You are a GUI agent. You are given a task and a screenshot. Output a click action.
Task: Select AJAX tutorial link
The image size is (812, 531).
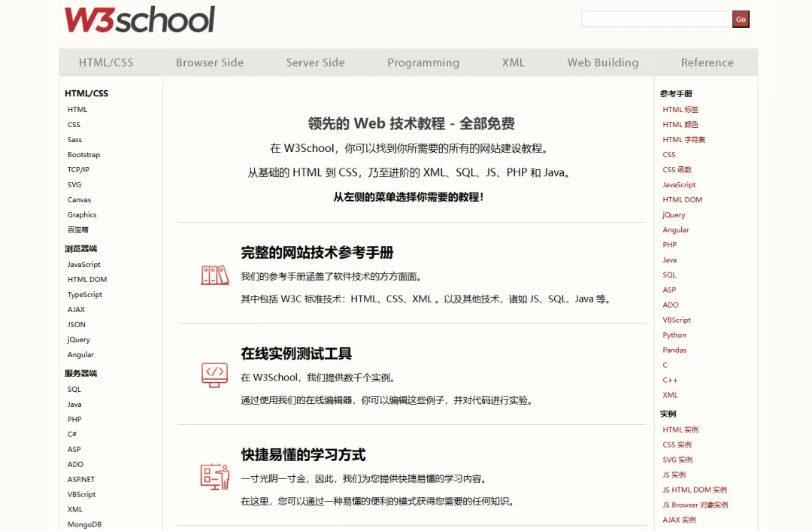click(x=76, y=309)
